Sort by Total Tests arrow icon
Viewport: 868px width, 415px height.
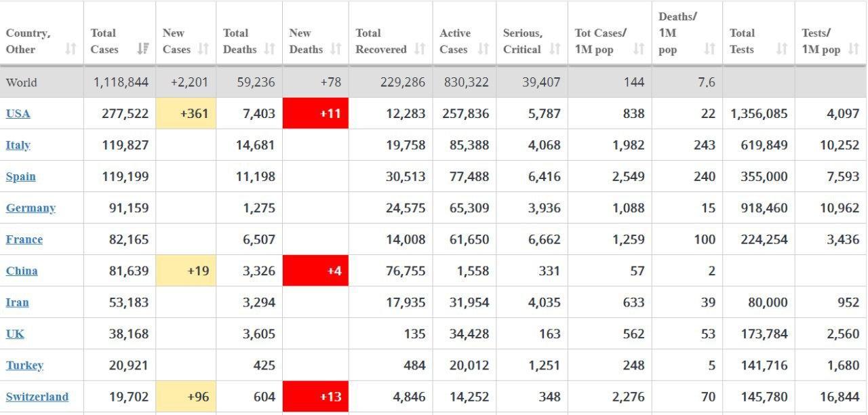781,50
